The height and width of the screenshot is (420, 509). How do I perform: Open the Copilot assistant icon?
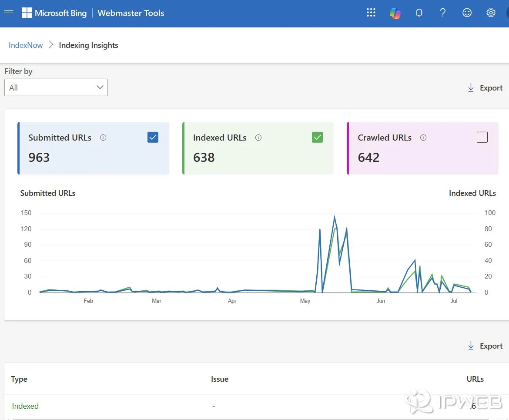tap(395, 13)
